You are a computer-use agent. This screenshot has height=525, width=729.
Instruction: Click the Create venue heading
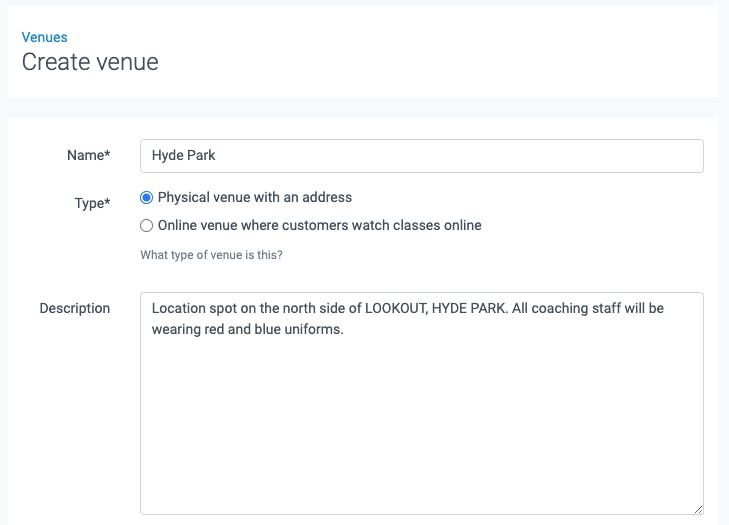point(90,62)
